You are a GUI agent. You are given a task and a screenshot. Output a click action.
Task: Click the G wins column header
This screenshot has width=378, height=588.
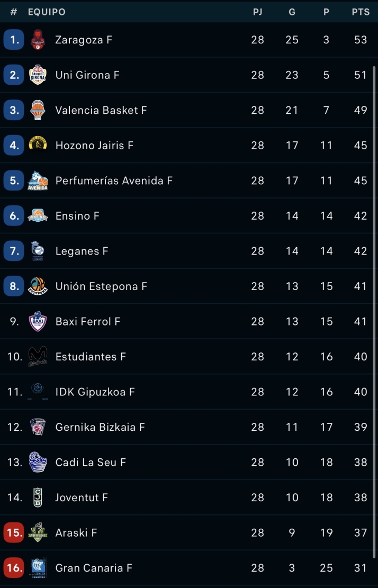tap(292, 12)
